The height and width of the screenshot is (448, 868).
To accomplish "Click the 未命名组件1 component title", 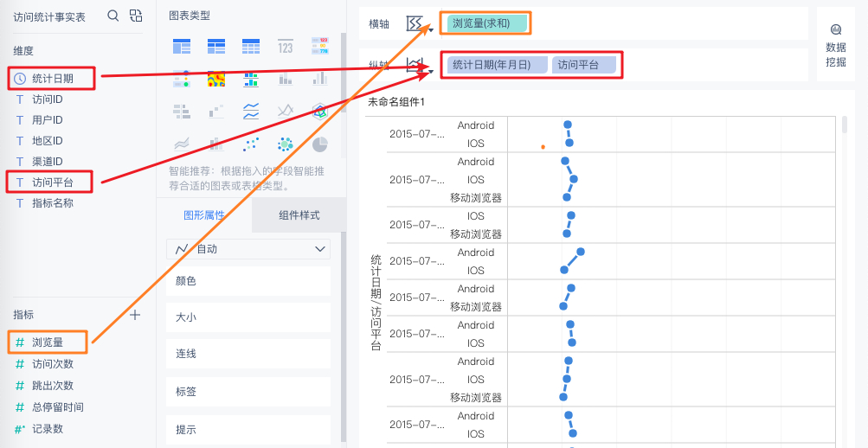I will [396, 102].
